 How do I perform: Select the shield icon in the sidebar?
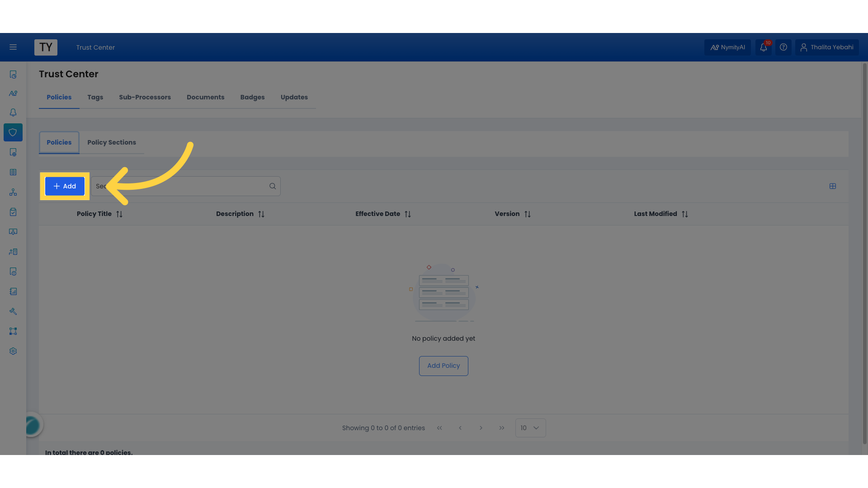click(x=13, y=132)
